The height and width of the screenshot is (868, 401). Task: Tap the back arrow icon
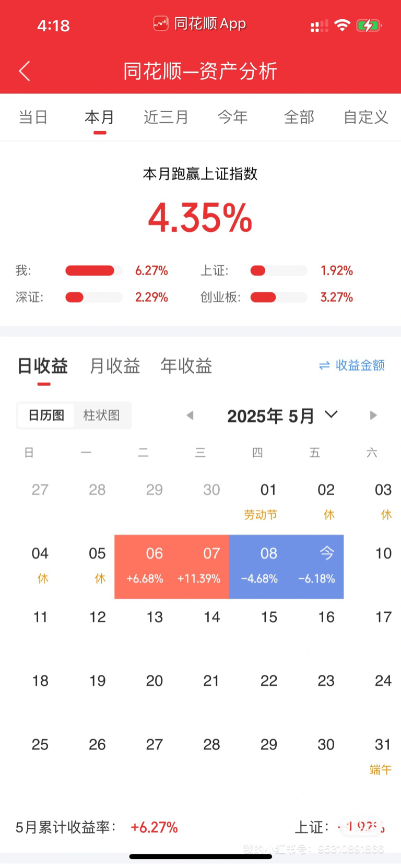pos(25,71)
